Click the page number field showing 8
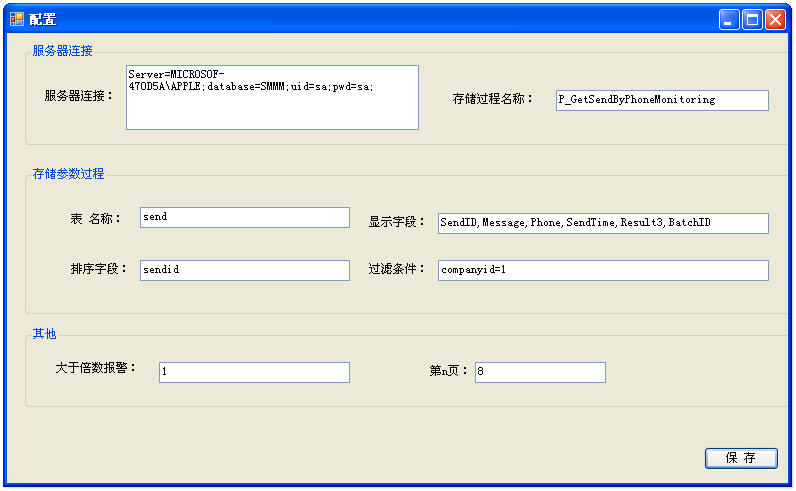Viewport: 796px width, 491px height. (x=540, y=372)
